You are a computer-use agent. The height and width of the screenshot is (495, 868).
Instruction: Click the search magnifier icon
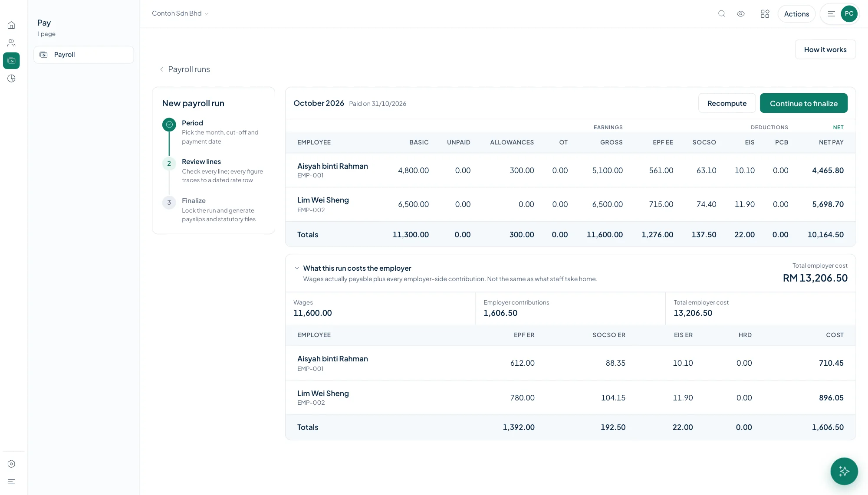point(722,14)
